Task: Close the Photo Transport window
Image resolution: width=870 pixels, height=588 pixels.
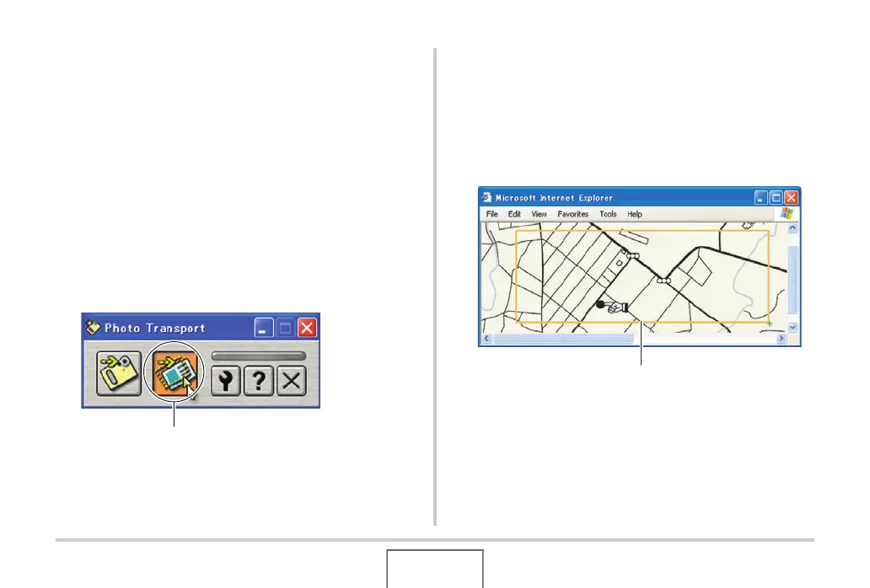Action: (x=307, y=328)
